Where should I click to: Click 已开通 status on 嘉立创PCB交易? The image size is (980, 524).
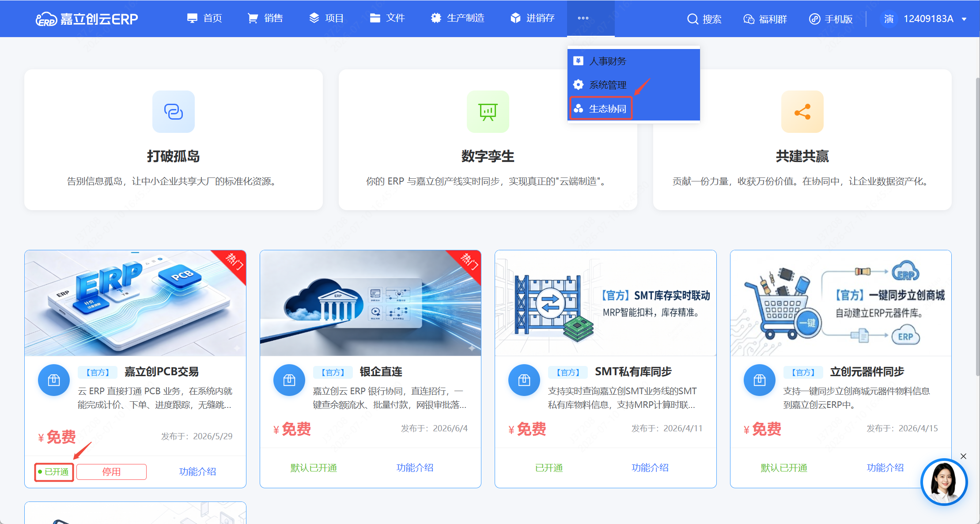(x=54, y=472)
